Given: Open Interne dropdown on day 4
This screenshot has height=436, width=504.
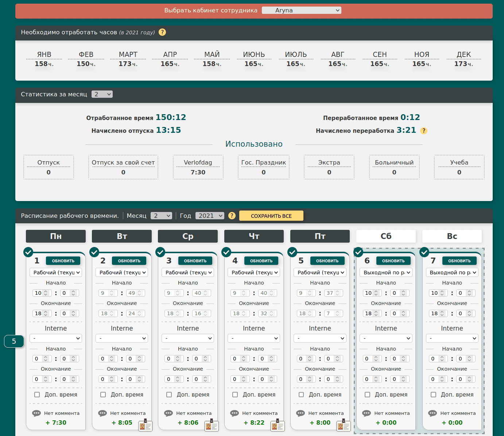Looking at the screenshot, I should click(x=254, y=338).
